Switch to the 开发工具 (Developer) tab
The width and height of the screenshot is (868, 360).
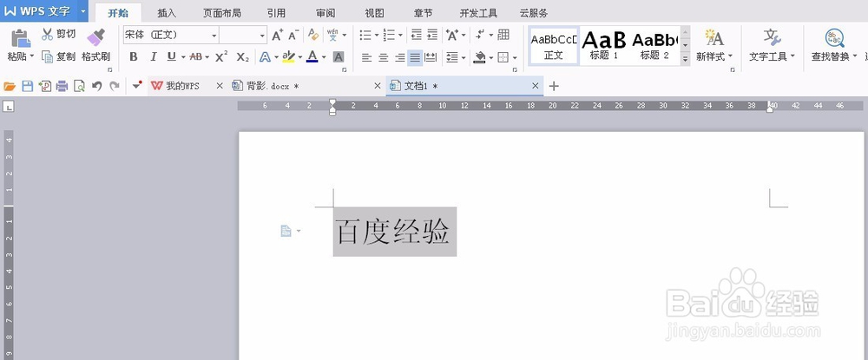(478, 13)
